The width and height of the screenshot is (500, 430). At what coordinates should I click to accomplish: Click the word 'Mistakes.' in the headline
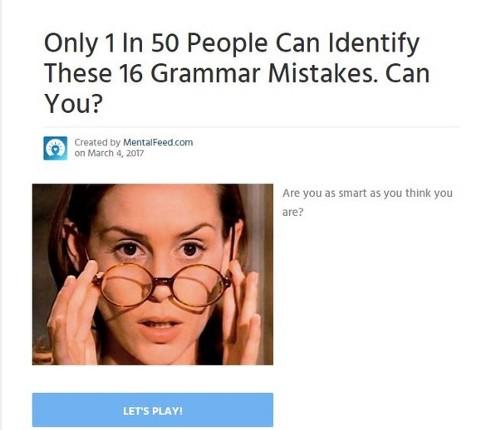323,74
